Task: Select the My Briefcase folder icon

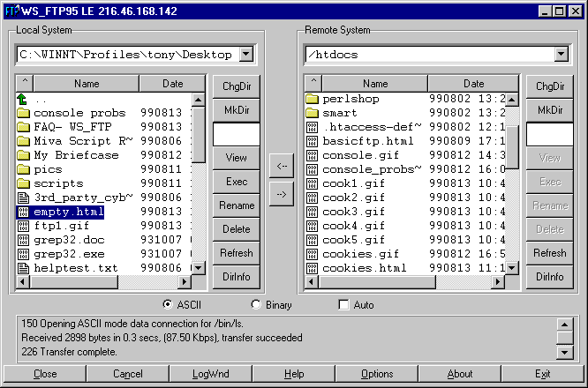Action: [x=23, y=155]
